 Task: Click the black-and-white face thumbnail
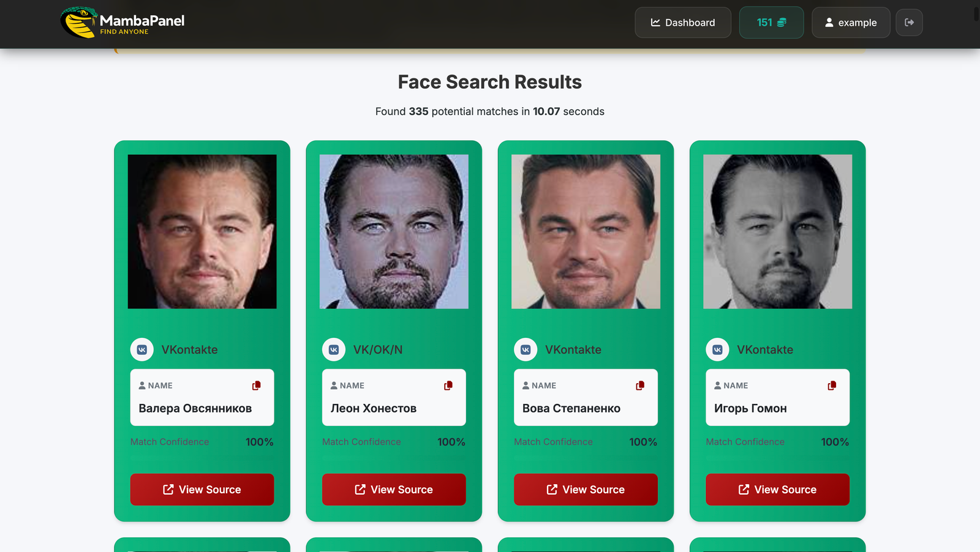tap(777, 231)
